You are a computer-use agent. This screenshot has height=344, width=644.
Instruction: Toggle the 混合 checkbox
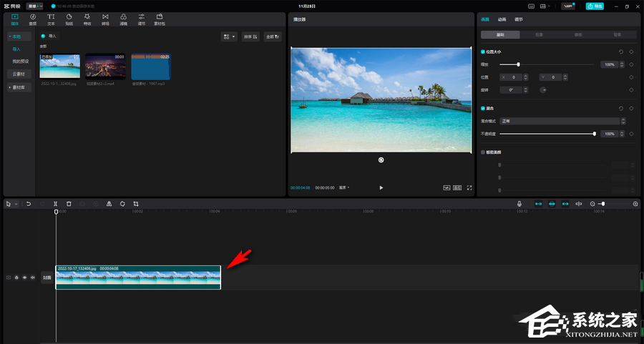pos(483,109)
